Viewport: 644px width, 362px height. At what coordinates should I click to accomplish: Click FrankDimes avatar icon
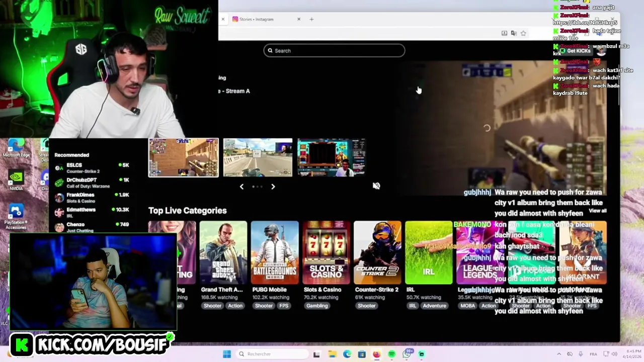tap(59, 198)
